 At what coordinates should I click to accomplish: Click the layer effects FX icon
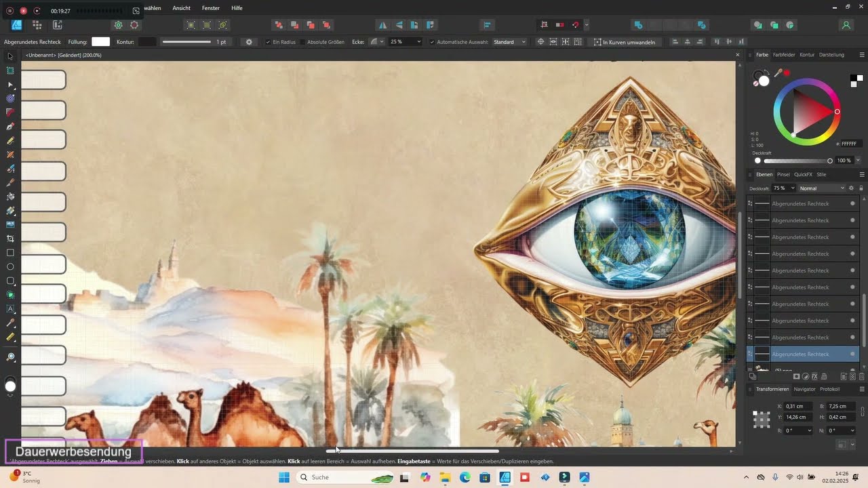point(814,376)
